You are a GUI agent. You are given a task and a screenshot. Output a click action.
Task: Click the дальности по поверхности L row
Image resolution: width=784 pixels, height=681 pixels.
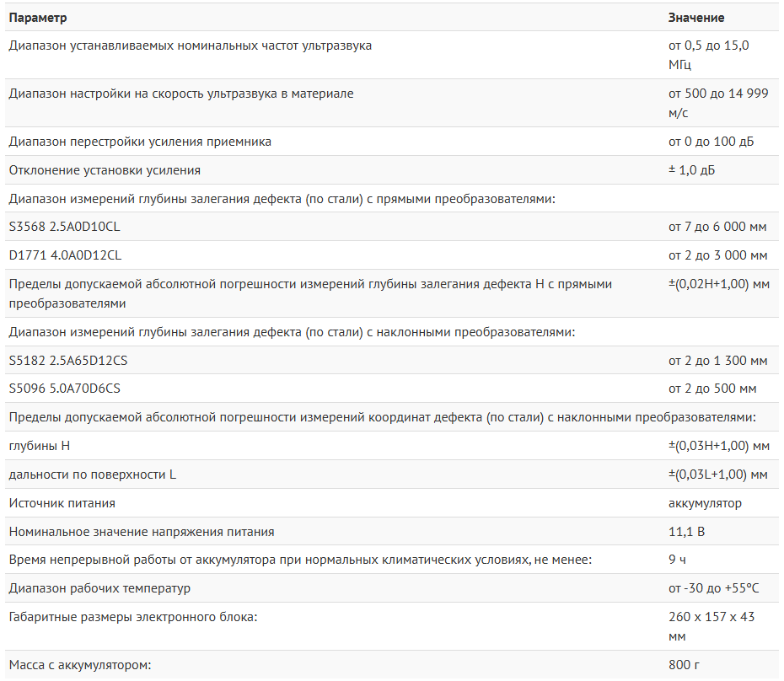(391, 474)
